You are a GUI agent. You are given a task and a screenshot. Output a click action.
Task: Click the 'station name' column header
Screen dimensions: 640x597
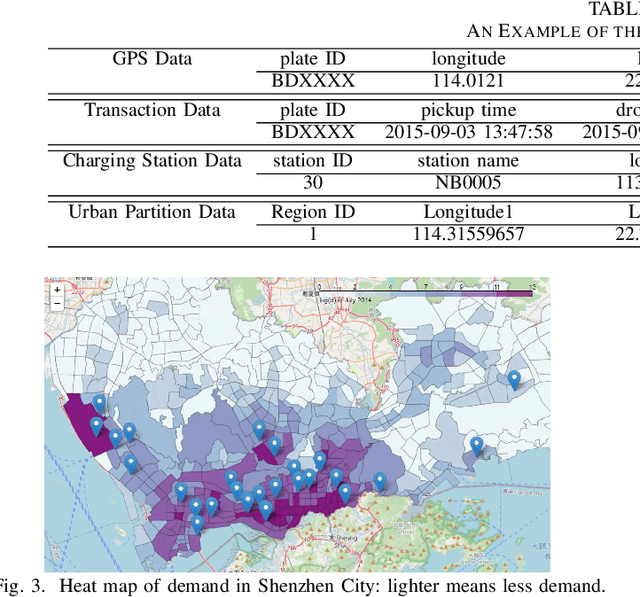[x=468, y=160]
